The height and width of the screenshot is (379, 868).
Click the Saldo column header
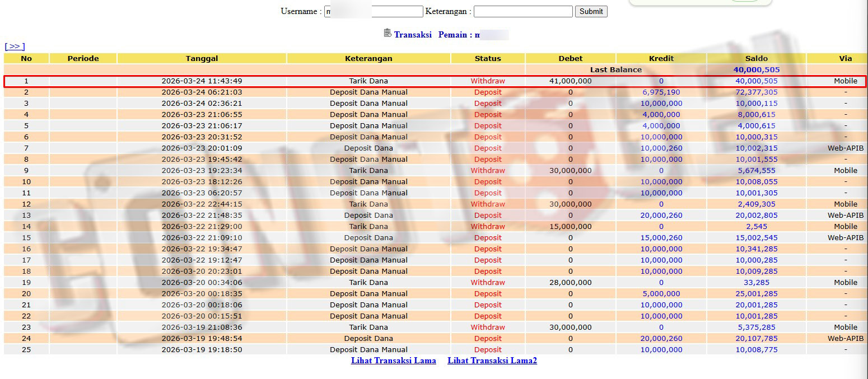pyautogui.click(x=757, y=58)
